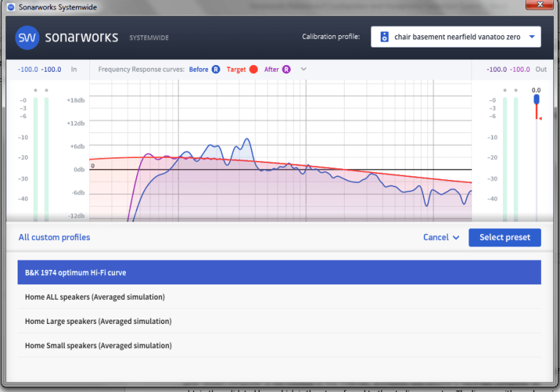
Task: Click the speaker icon in the calibration profile box
Action: click(384, 37)
